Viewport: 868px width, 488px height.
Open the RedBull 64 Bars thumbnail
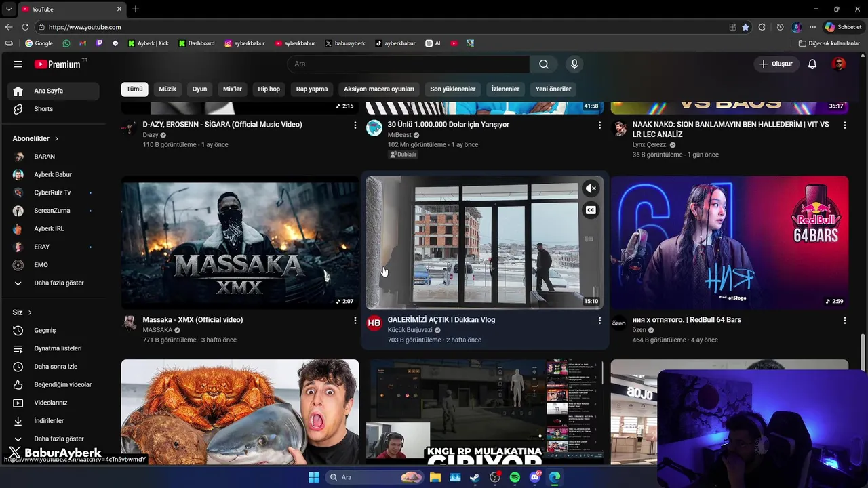click(729, 243)
